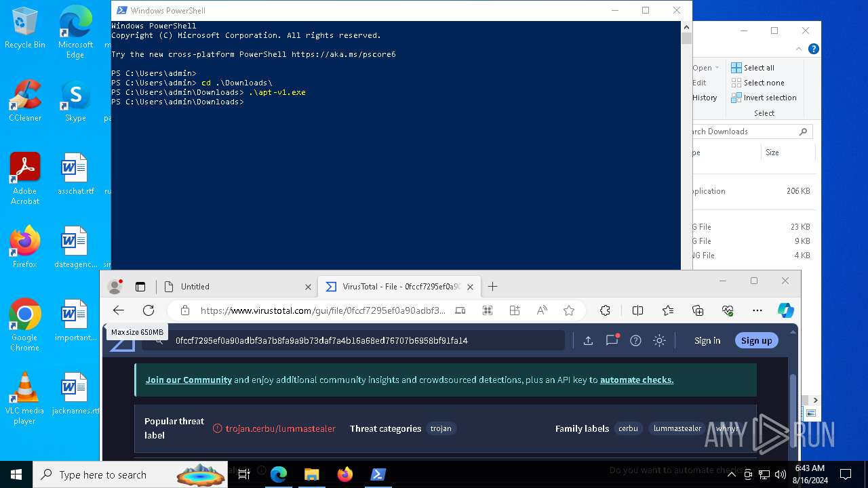Click the Windows Start button
Viewport: 868px width, 488px height.
point(16,474)
